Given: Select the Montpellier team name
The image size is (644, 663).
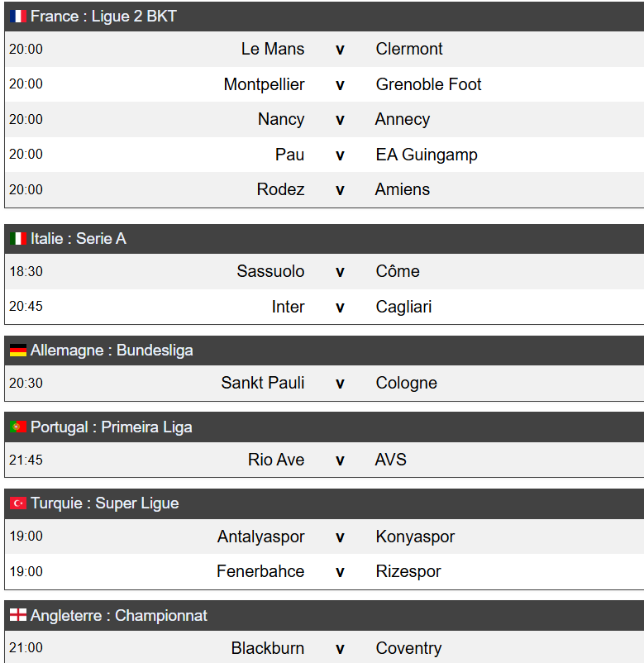Looking at the screenshot, I should 264,84.
